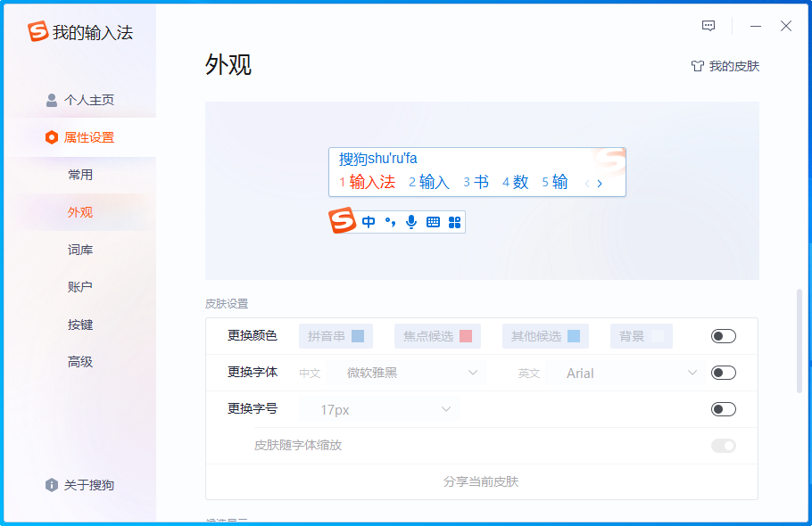The image size is (812, 526).
Task: Select 属性设置 in the sidebar
Action: pos(80,137)
